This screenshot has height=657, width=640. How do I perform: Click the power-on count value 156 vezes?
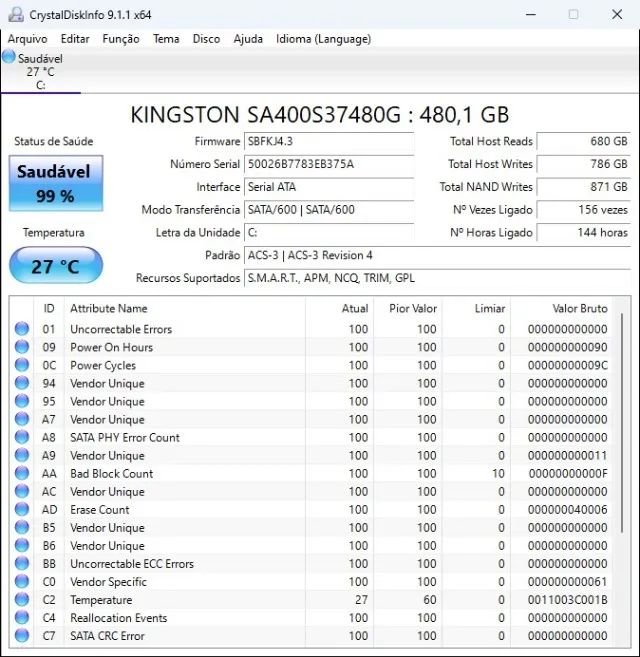583,210
